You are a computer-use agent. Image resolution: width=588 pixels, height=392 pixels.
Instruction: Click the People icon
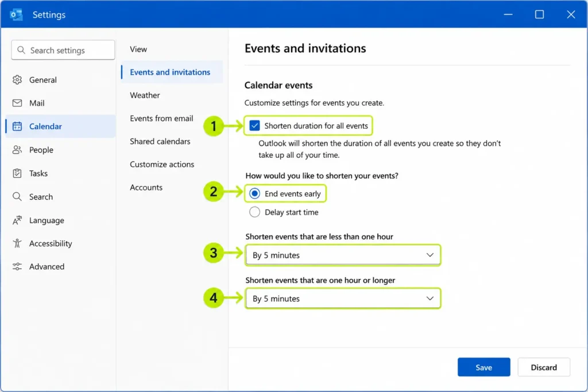pyautogui.click(x=17, y=150)
